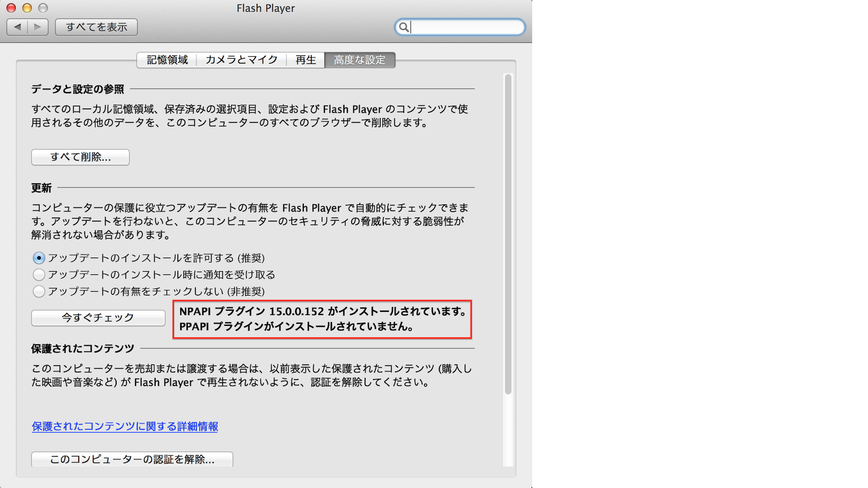Select the 再生 tab
Viewport: 868px width, 488px height.
(305, 60)
